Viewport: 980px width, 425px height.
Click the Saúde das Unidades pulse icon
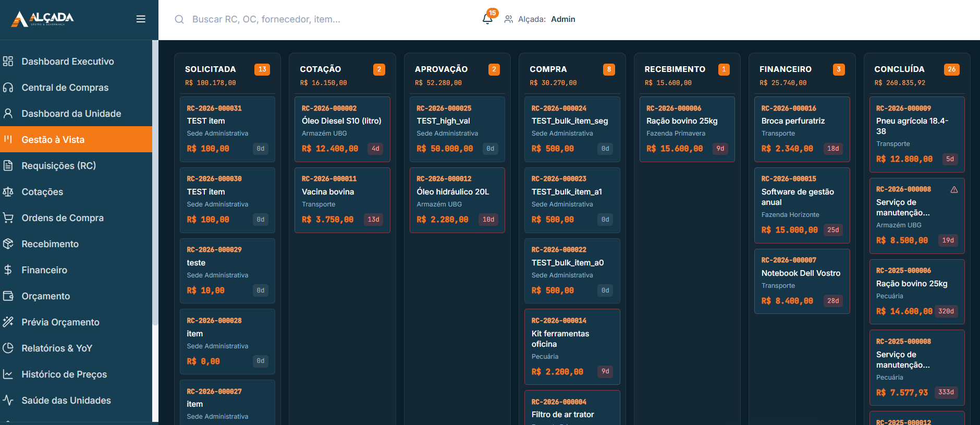point(8,400)
